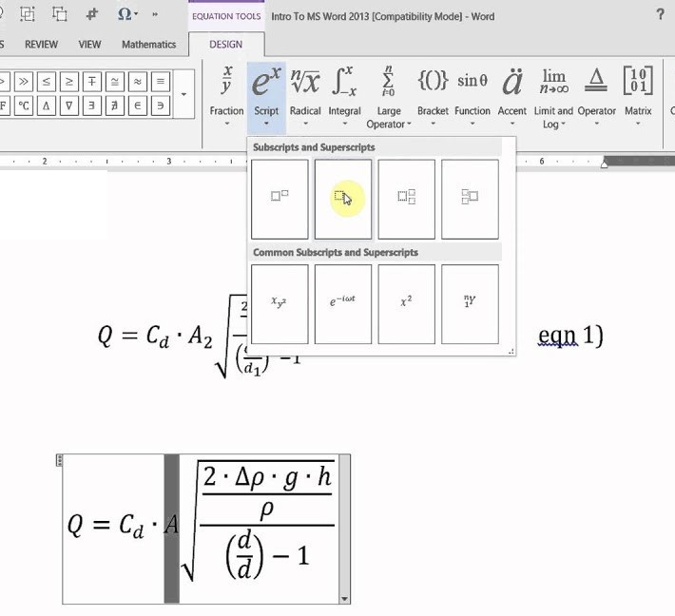Screen dimensions: 675x616
Task: Choose the Subscript-Superscript template
Action: pos(406,198)
